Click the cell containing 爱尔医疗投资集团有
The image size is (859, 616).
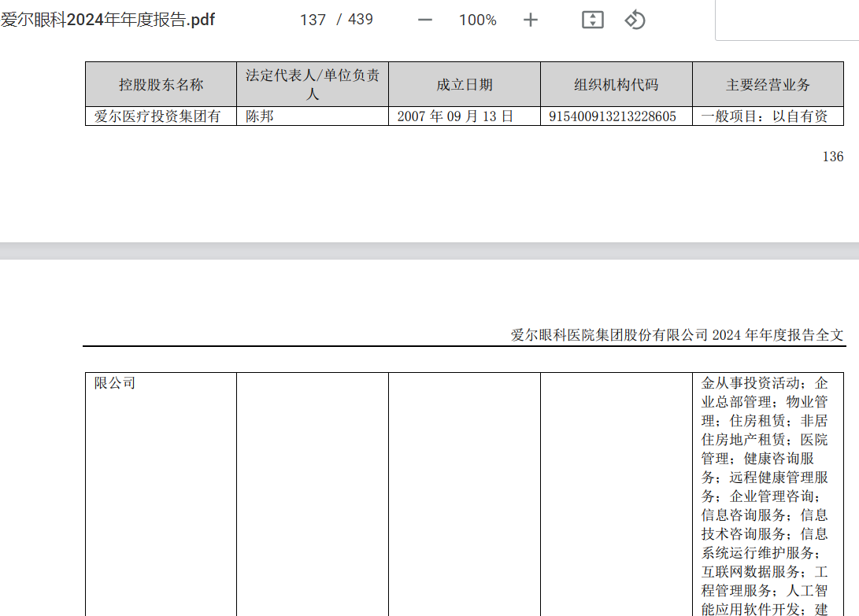[161, 116]
